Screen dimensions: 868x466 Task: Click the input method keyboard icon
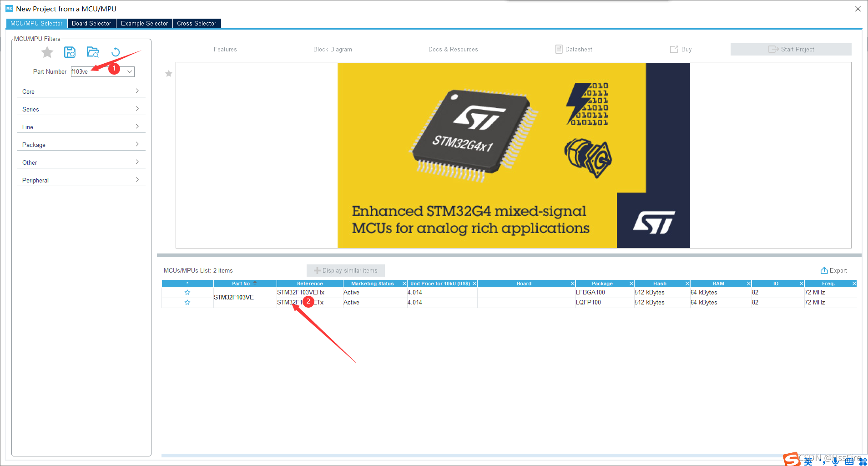pyautogui.click(x=849, y=461)
